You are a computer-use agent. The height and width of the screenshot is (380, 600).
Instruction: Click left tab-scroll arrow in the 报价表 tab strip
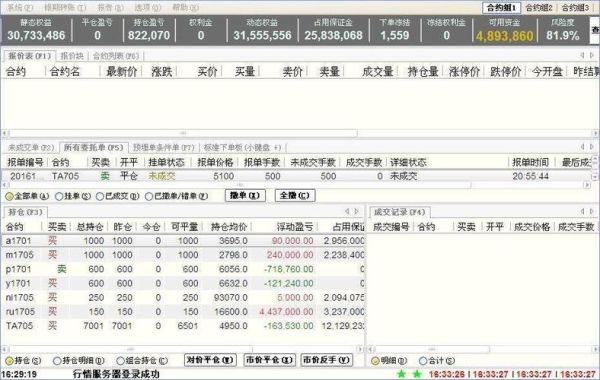[582, 56]
